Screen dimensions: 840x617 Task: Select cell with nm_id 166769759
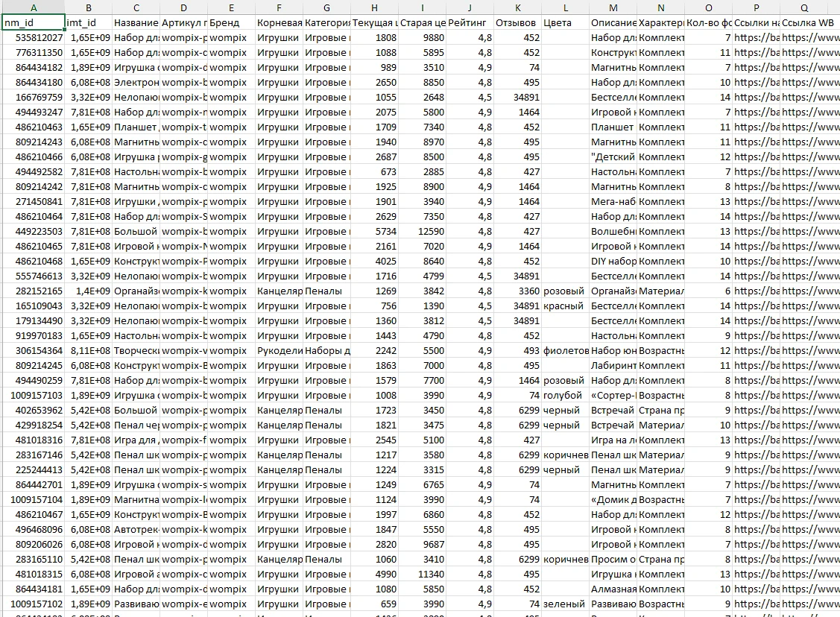(34, 97)
